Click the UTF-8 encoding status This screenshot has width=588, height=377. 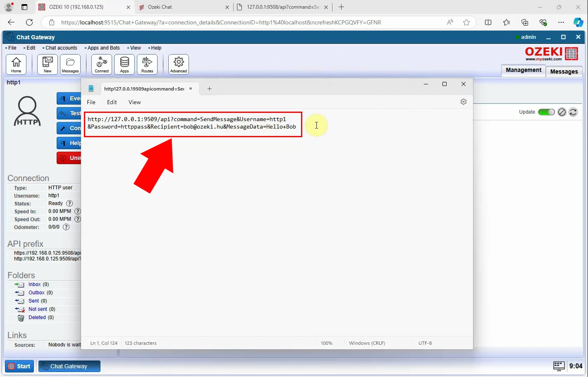point(425,343)
